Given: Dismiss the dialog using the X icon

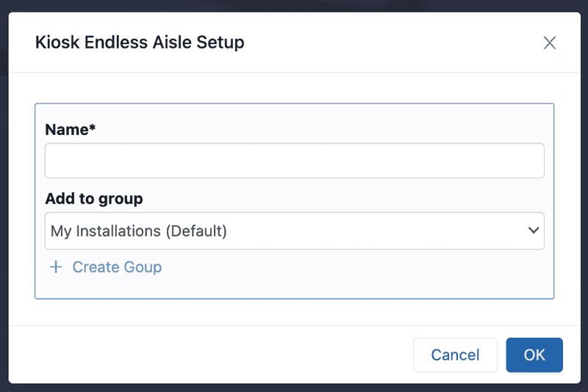Looking at the screenshot, I should click(x=550, y=43).
